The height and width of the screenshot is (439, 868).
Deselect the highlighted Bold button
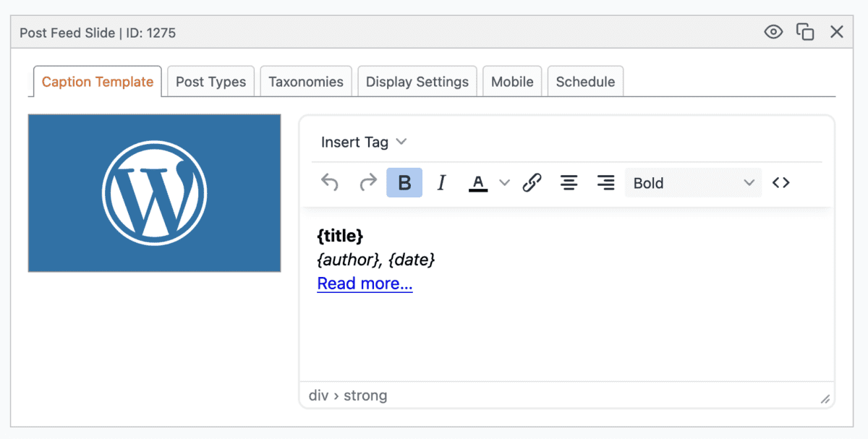[404, 182]
